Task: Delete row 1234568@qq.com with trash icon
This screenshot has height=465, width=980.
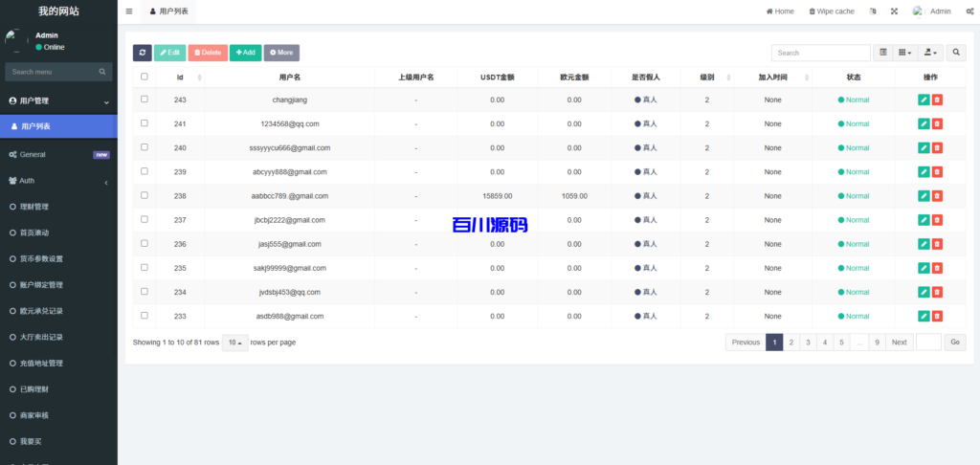Action: click(937, 123)
